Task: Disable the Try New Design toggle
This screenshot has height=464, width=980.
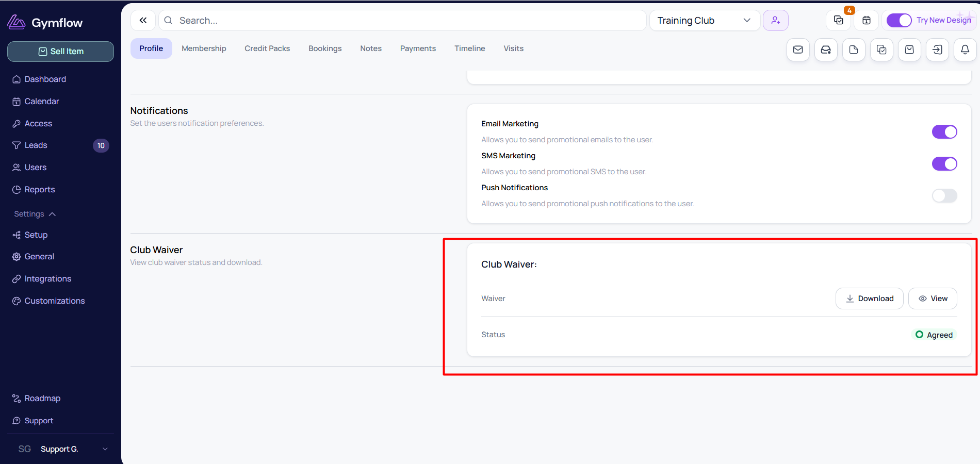Action: click(899, 21)
